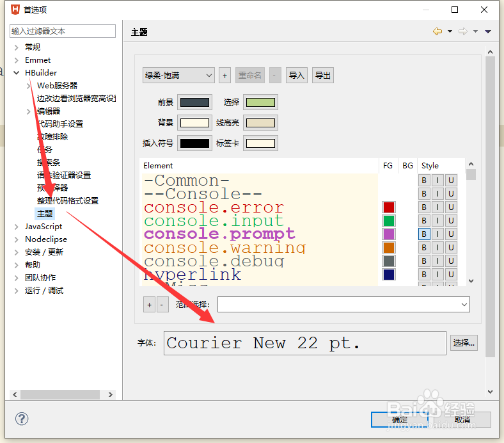Viewport: 504px width, 443px height.
Task: Expand the Emmet tree node
Action: coord(17,60)
